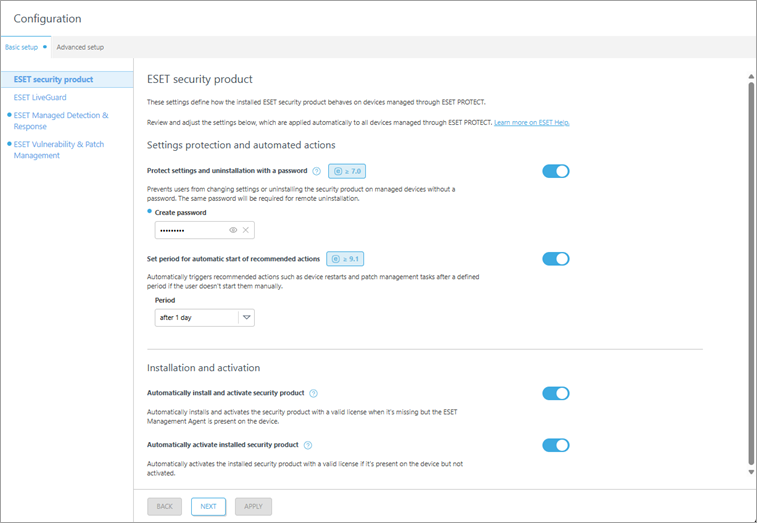Click the scrollbar down arrow

point(751,472)
